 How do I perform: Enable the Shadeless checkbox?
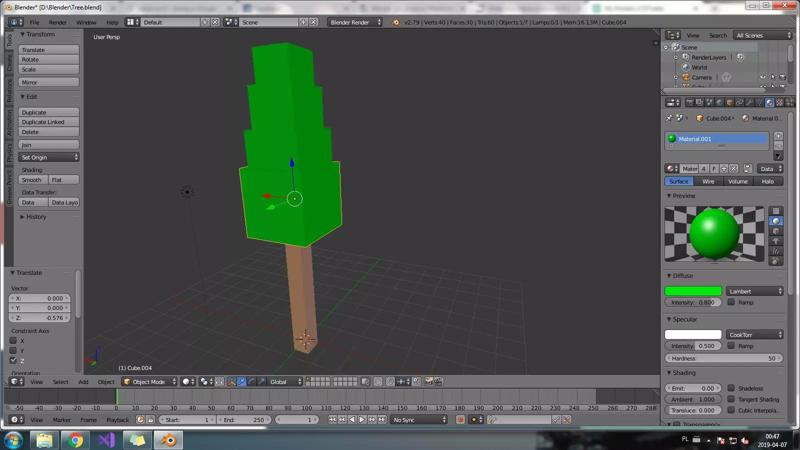point(731,388)
